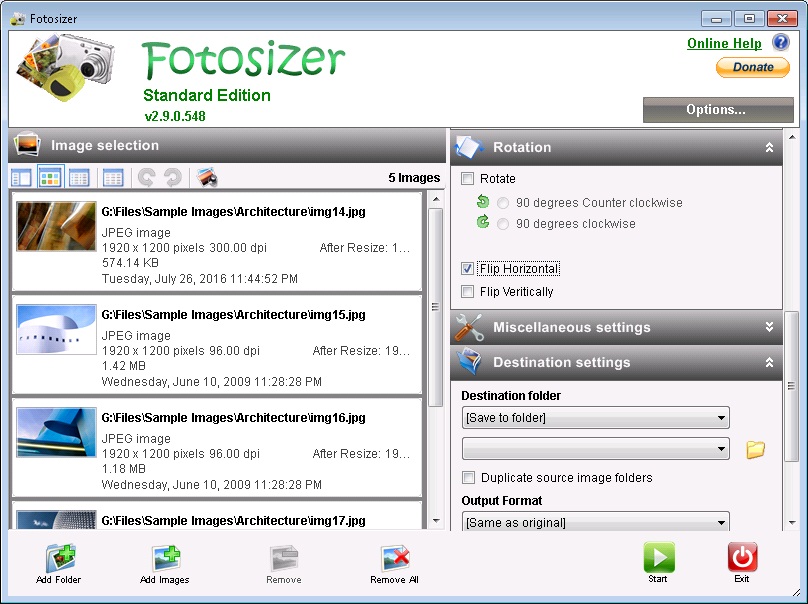The height and width of the screenshot is (604, 808).
Task: Open the Destination folder dropdown
Action: click(x=594, y=417)
